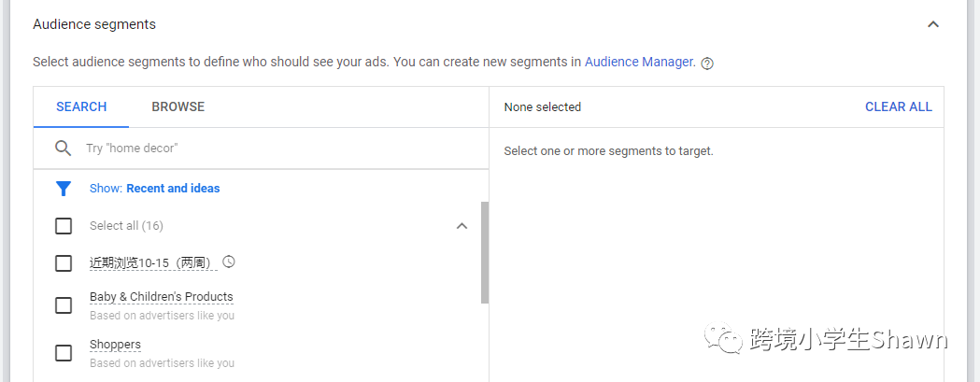980x382 pixels.
Task: Collapse the Audience segments section
Action: 932,24
